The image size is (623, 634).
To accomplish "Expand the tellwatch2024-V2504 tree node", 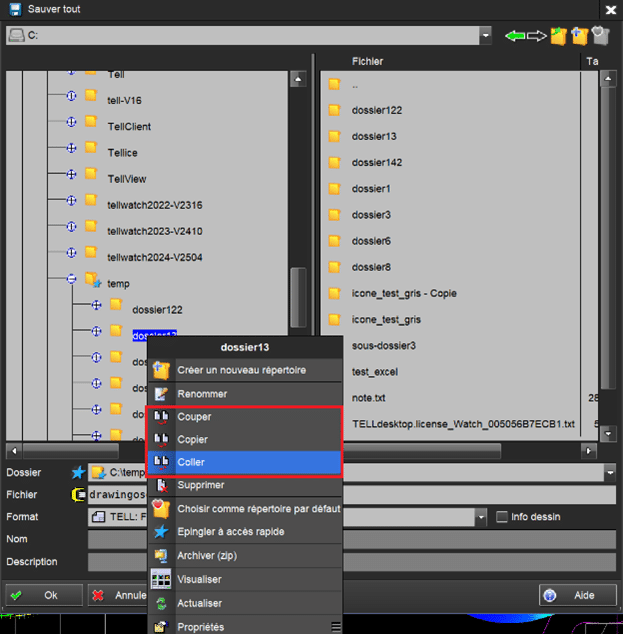I will click(72, 255).
